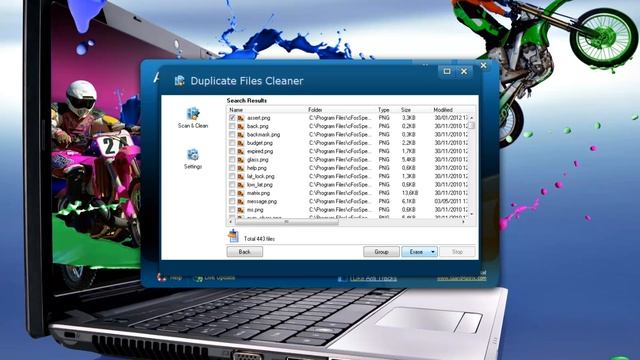Viewport: 640px width, 360px height.
Task: Select the matrix.png file name
Action: point(258,193)
